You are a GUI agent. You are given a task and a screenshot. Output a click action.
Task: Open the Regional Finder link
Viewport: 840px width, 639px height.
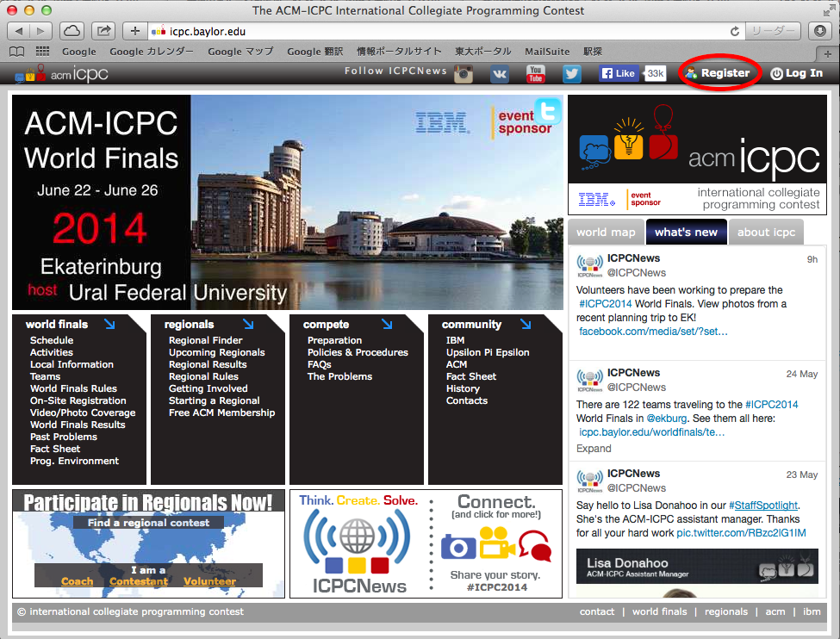click(206, 340)
